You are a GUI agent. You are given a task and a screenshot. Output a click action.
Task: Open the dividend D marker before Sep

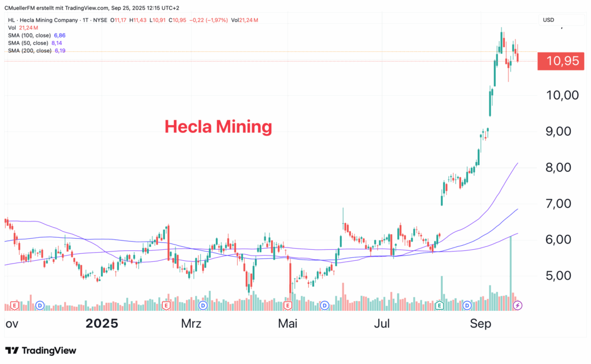467,305
